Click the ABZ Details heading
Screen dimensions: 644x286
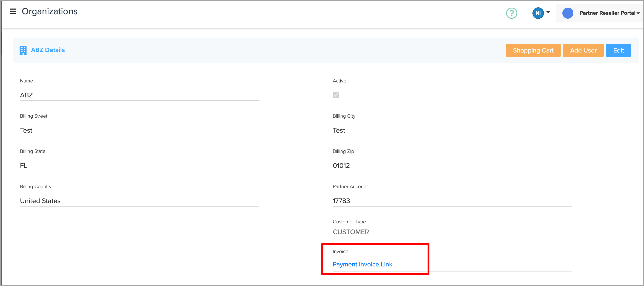(48, 50)
